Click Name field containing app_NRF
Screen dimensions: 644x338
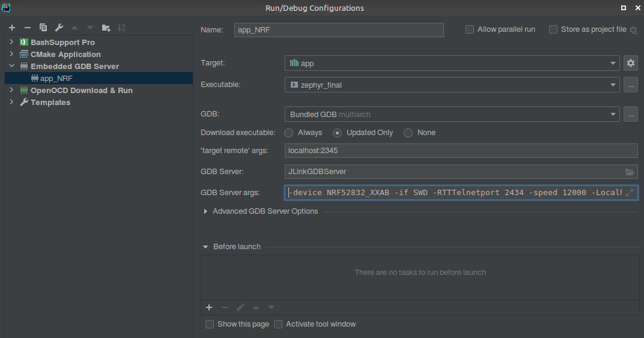[339, 30]
